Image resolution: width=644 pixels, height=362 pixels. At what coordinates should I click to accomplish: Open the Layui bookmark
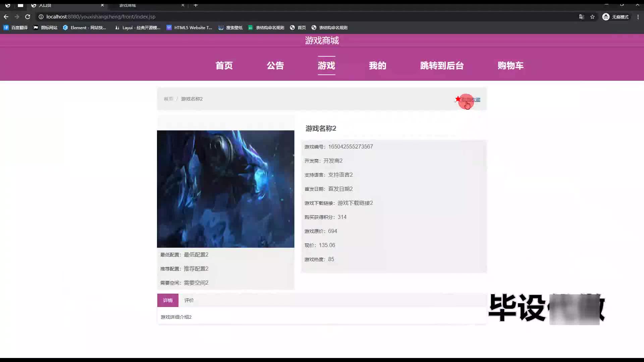point(138,27)
